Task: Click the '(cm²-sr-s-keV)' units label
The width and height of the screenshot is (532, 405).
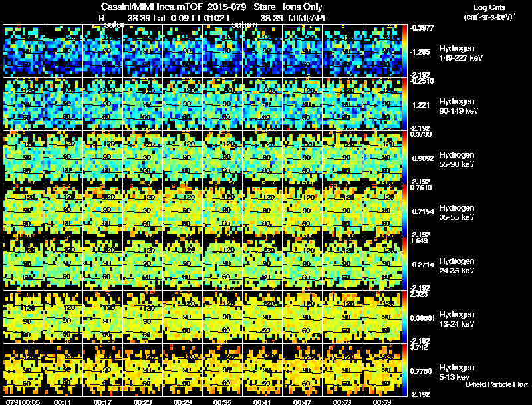Action: pyautogui.click(x=489, y=17)
